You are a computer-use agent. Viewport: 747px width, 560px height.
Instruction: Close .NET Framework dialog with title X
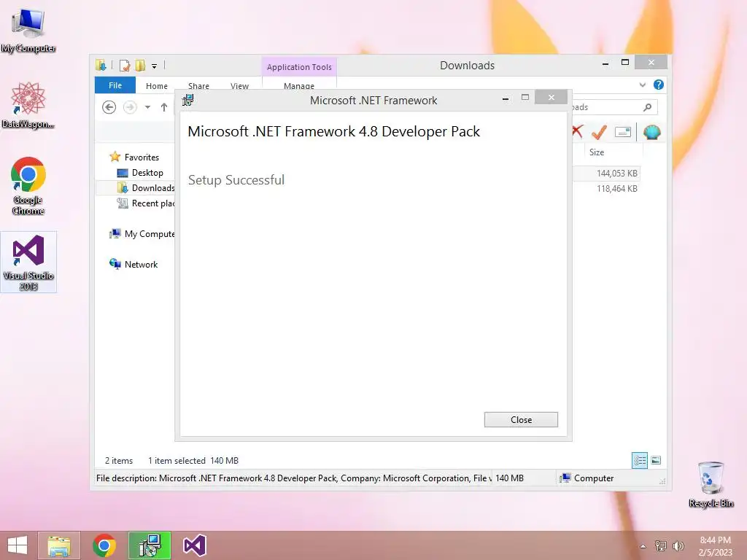551,97
